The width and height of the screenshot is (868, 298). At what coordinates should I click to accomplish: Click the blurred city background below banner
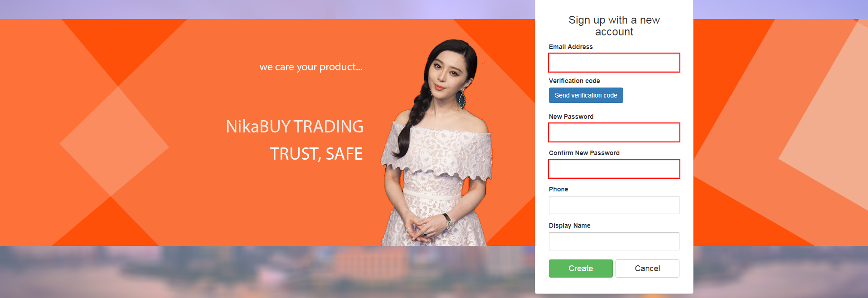tap(267, 272)
